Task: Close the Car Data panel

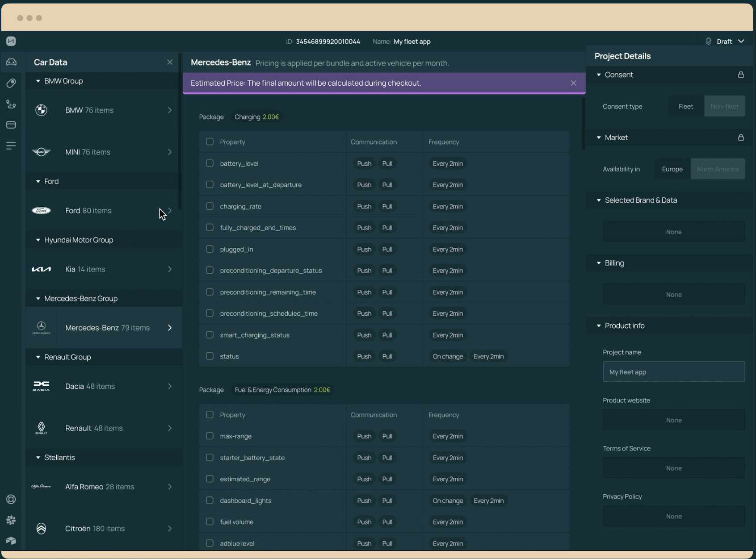Action: (170, 62)
